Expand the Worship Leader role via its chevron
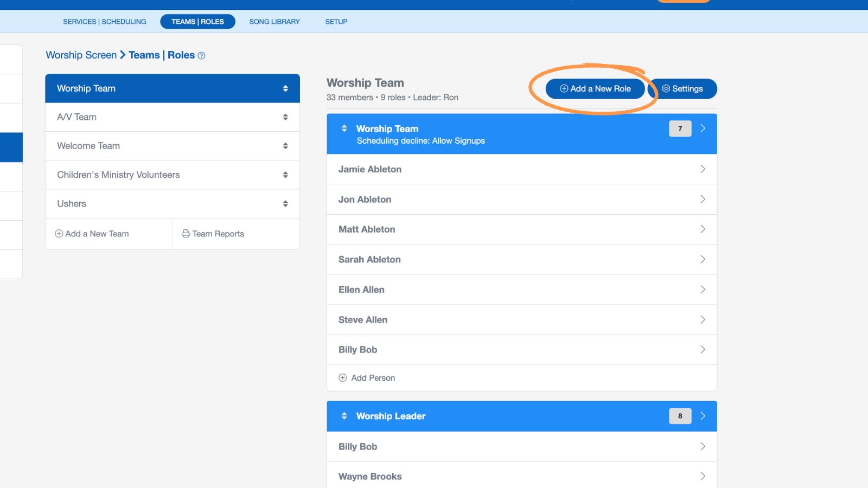This screenshot has height=488, width=868. tap(703, 416)
